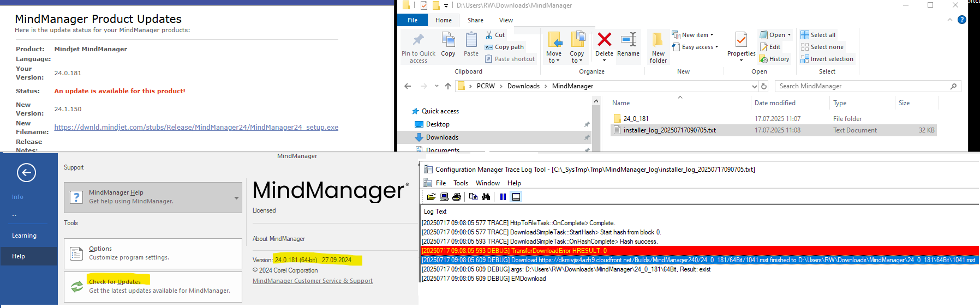The image size is (980, 308).
Task: Open the File tab in Explorer
Action: pos(413,20)
